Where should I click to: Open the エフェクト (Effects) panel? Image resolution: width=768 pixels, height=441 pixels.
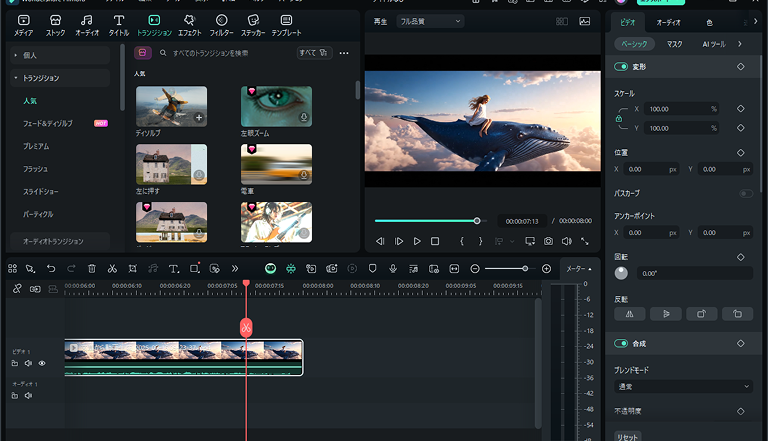[190, 25]
